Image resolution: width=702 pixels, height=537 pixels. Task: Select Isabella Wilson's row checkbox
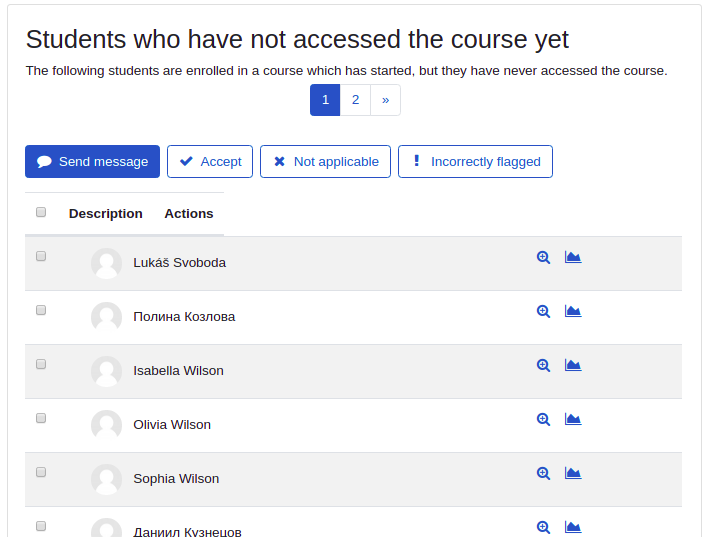[41, 364]
